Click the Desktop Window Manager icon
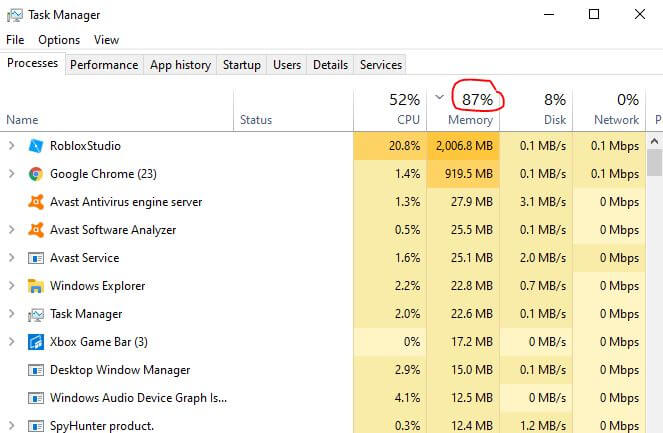The image size is (663, 433). point(36,370)
